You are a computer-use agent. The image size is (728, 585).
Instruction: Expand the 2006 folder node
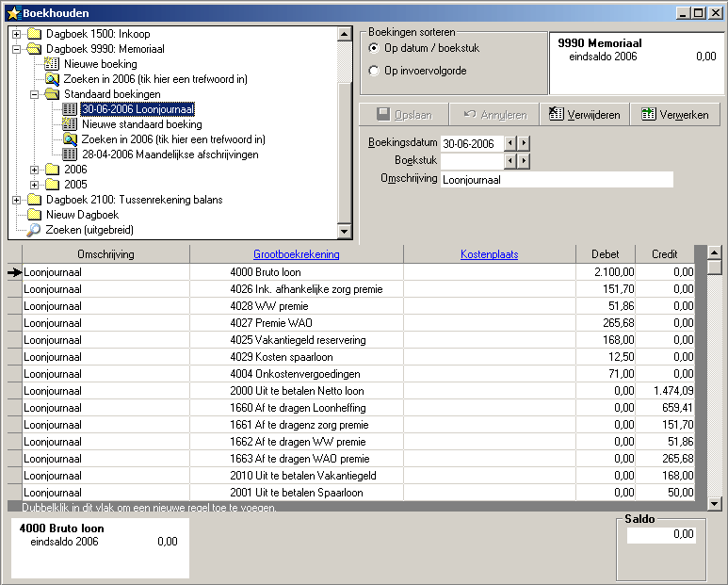pos(34,170)
